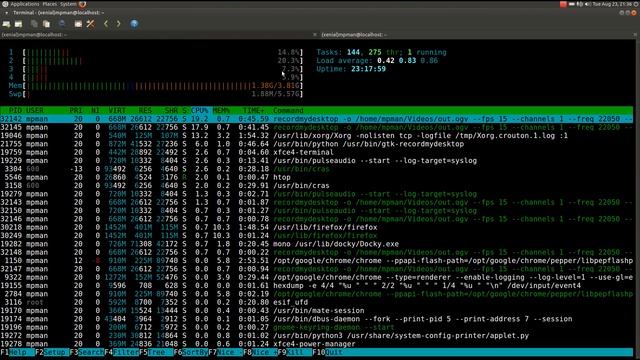Click the clock showing Tue Aug 23
This screenshot has width=640, height=360.
[x=612, y=4]
